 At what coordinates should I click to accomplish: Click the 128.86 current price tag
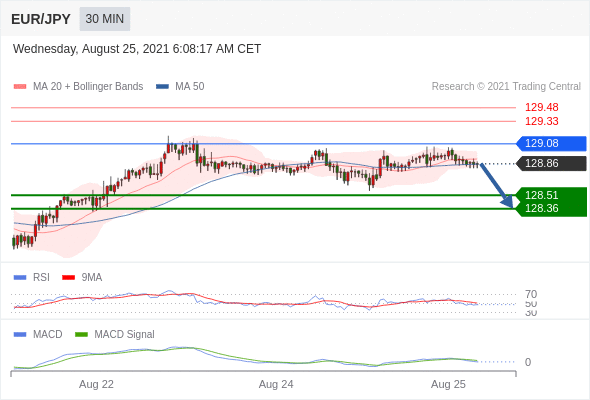551,163
